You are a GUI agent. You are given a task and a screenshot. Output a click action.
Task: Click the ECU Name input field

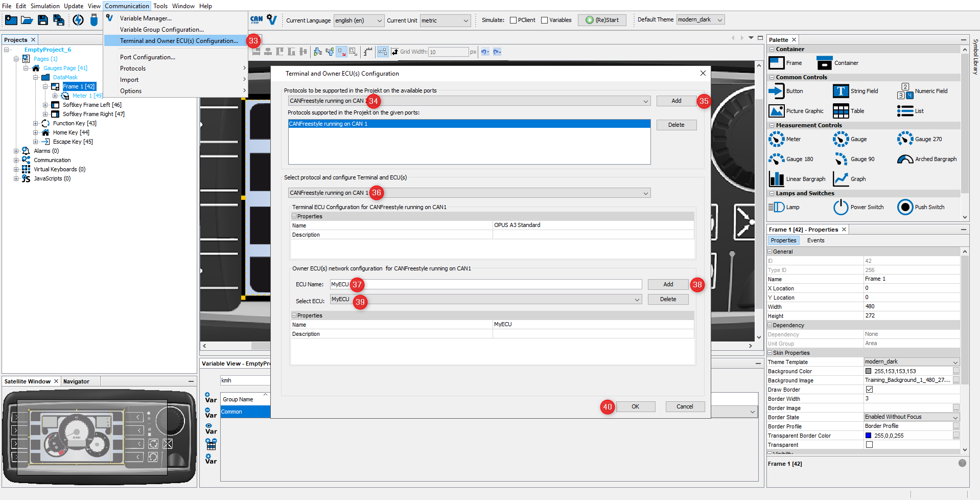(x=485, y=284)
